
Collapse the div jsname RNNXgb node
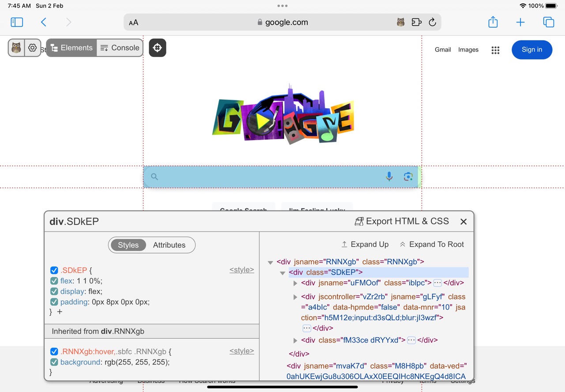(x=270, y=262)
